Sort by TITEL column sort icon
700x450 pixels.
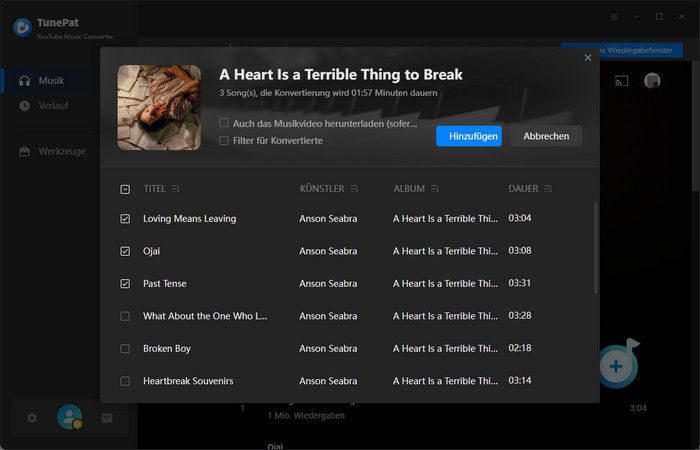coord(175,189)
